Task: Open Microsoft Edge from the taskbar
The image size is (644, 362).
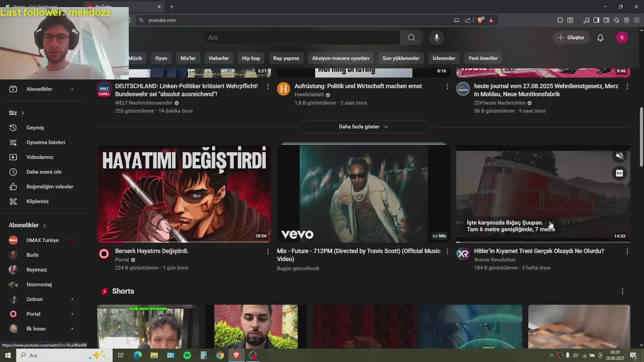Action: point(137,355)
